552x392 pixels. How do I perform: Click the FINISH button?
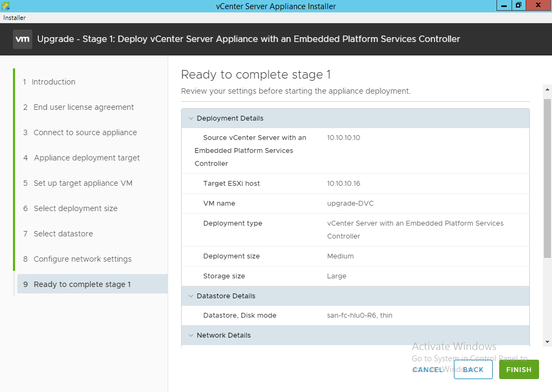coord(519,369)
